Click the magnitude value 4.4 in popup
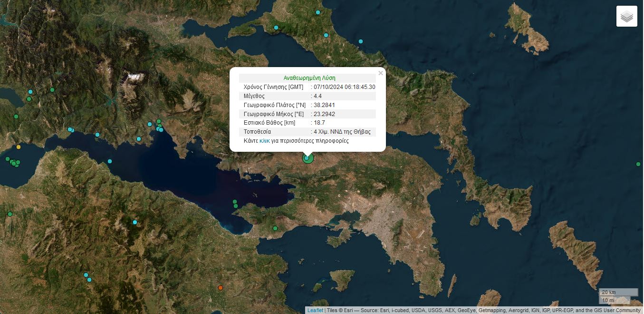Image resolution: width=644 pixels, height=314 pixels. [317, 96]
